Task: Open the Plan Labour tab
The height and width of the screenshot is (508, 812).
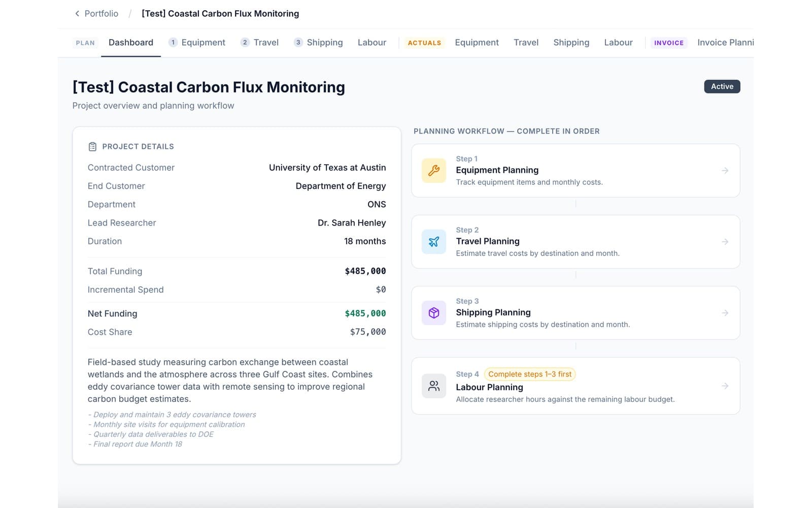Action: tap(372, 43)
